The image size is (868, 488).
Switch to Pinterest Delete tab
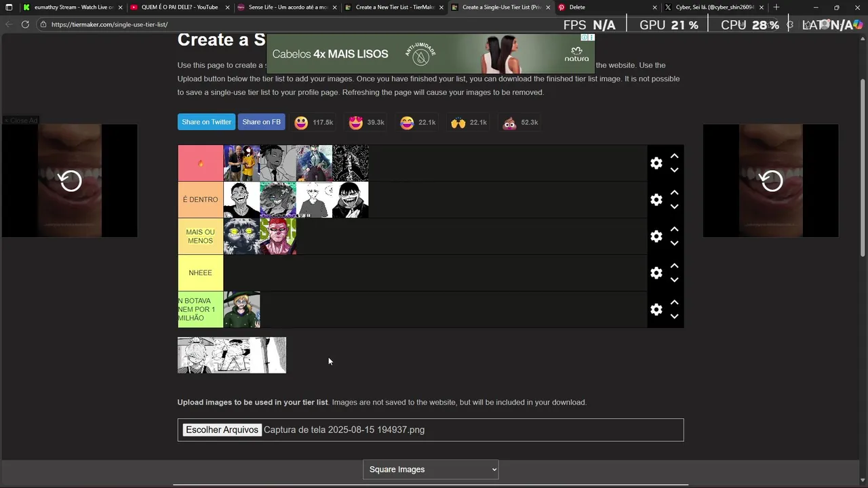click(x=607, y=7)
